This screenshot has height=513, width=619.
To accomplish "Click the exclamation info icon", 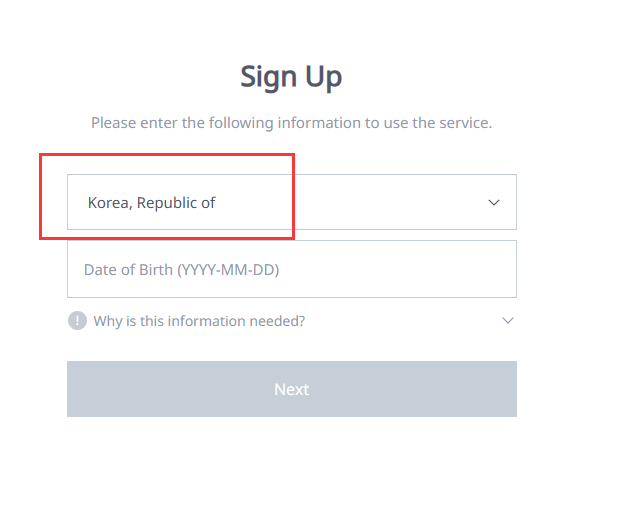I will pos(77,321).
